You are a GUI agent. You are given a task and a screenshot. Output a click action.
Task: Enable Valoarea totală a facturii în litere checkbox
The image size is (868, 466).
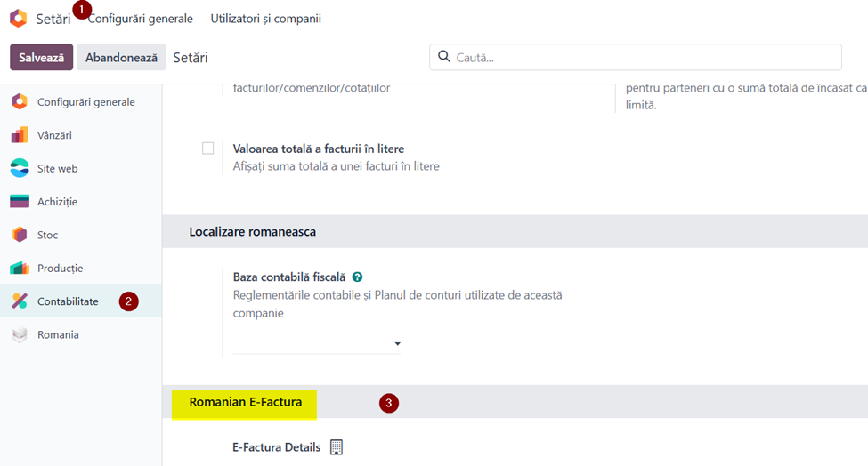tap(207, 149)
